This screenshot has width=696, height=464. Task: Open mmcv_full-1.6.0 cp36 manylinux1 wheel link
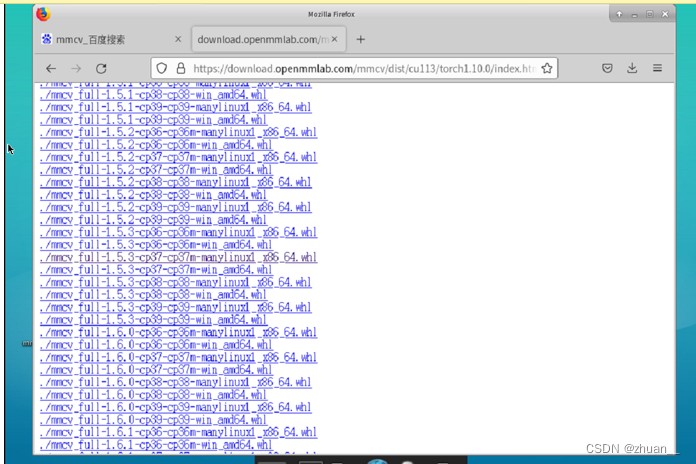[178, 332]
